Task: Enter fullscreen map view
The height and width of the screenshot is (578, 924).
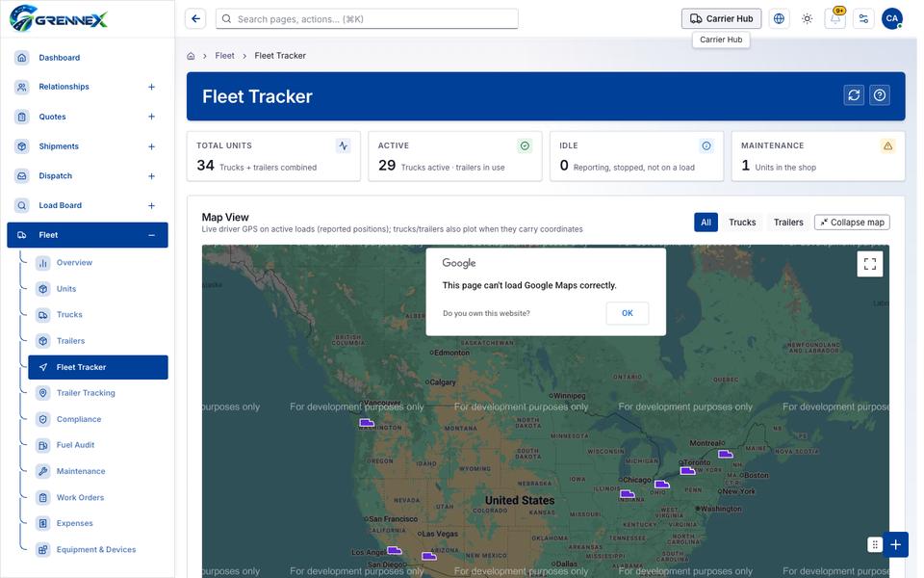Action: click(870, 264)
